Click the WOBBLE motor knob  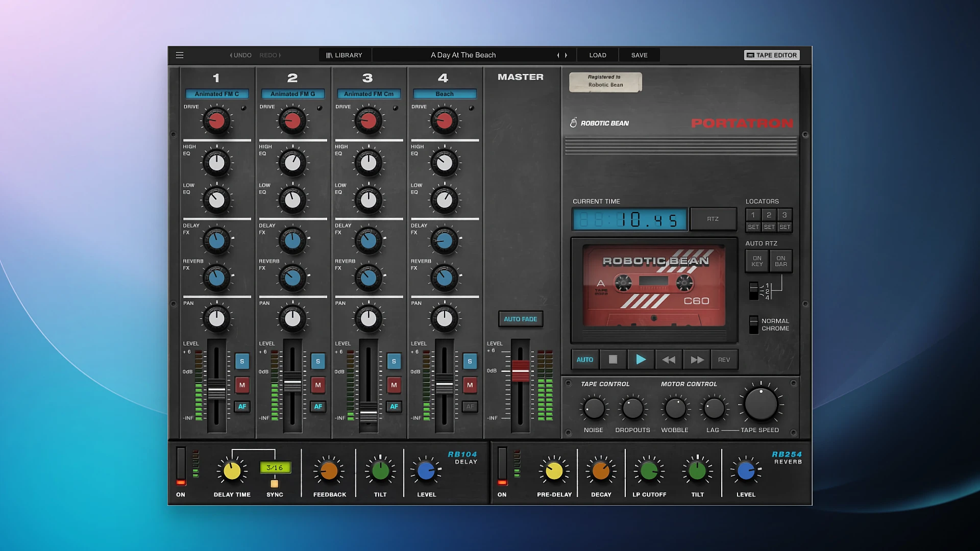pyautogui.click(x=675, y=408)
